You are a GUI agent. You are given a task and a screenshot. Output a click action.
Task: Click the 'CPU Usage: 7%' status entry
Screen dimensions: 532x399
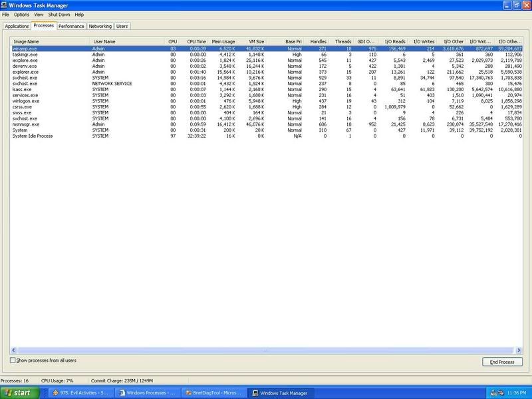pyautogui.click(x=57, y=380)
